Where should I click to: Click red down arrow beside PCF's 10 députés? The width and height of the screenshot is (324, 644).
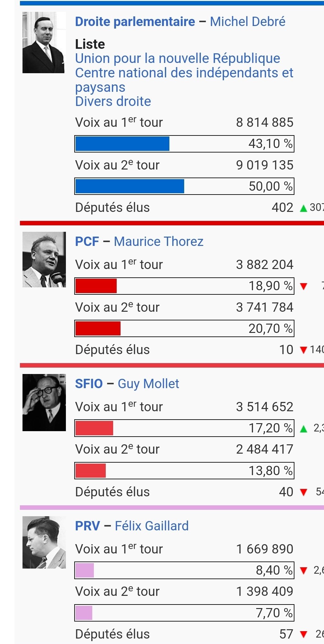point(303,350)
